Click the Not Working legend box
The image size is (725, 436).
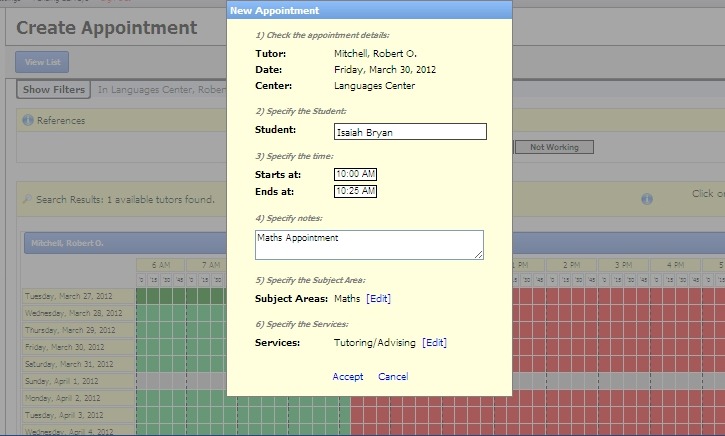(x=554, y=147)
